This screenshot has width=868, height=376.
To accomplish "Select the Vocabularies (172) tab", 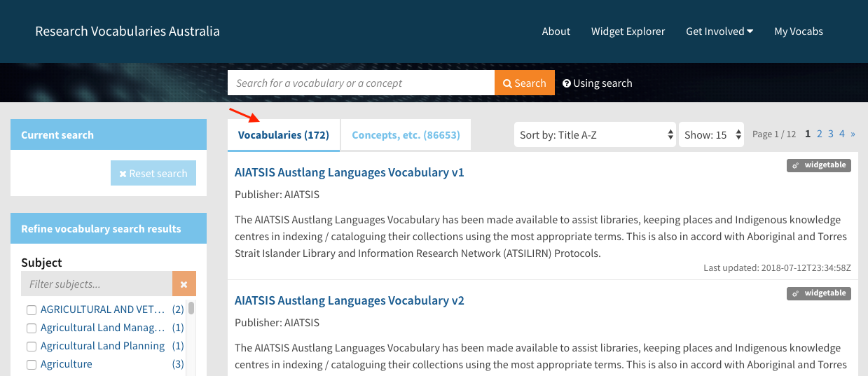I will coord(284,135).
